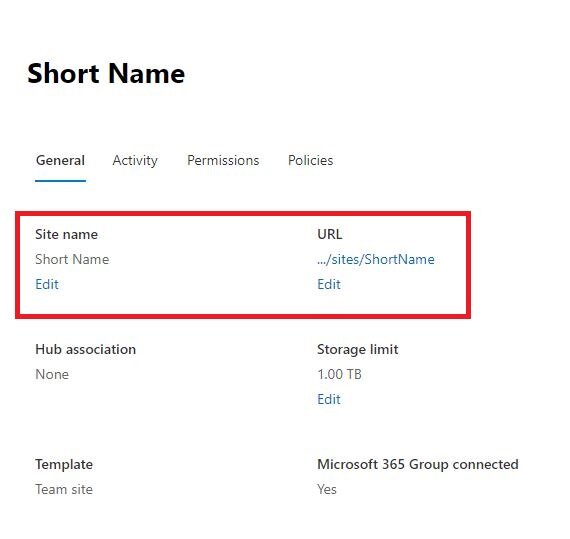This screenshot has height=539, width=570.
Task: Click the Short Name page heading
Action: tap(106, 73)
